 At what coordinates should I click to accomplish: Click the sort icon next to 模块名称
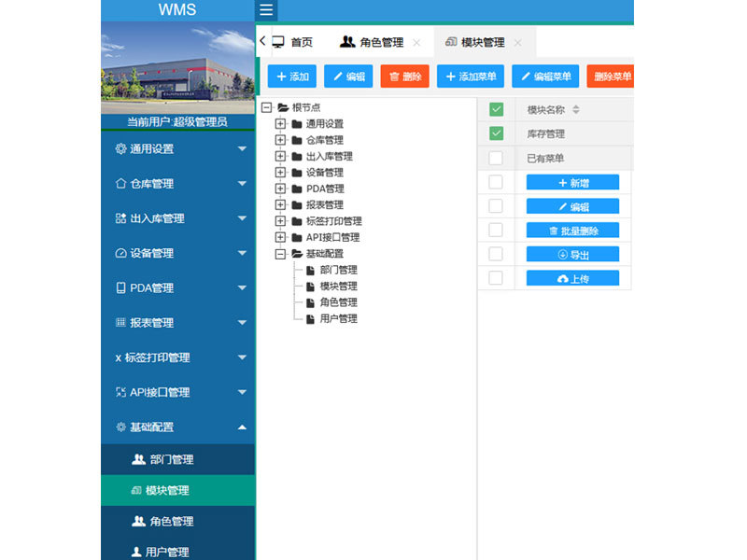coord(575,109)
